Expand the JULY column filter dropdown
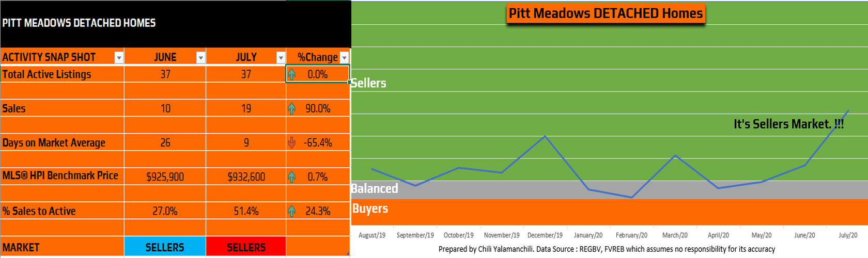868x258 pixels. coord(281,57)
